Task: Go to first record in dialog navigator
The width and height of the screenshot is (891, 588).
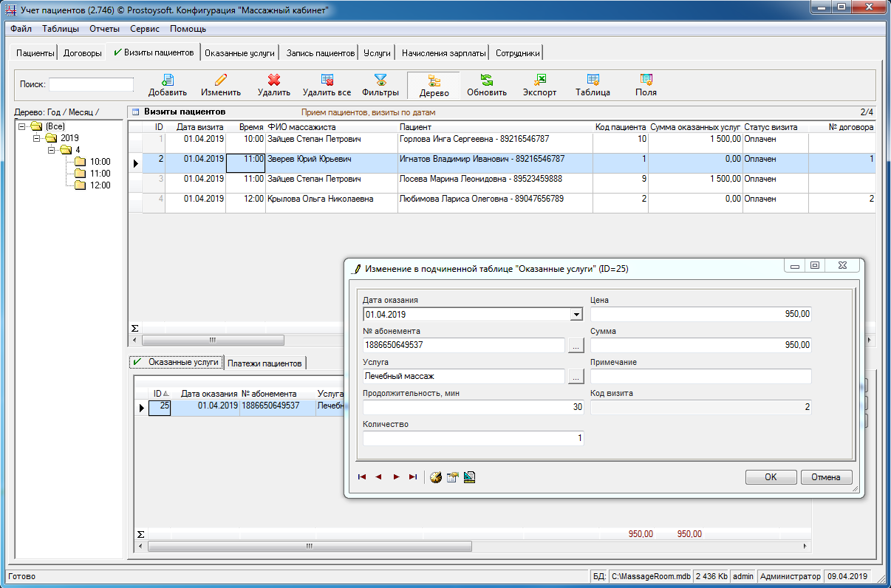Action: coord(362,477)
